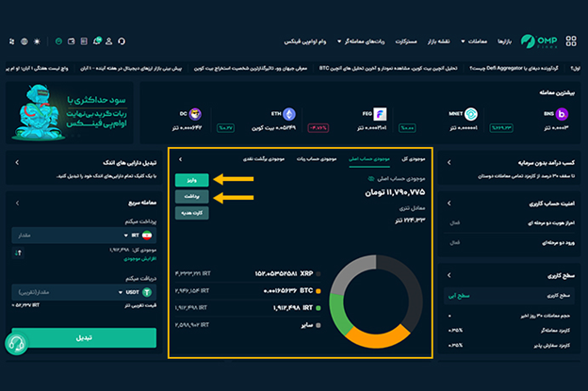Expand امنیت حساب کاربری card chevron
Image resolution: width=588 pixels, height=391 pixels.
tap(449, 204)
